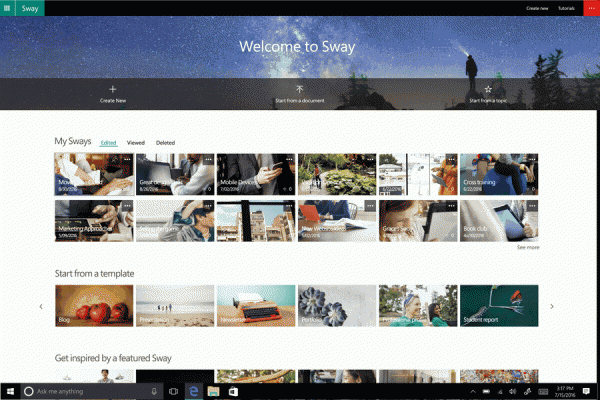Choose the Newsletter template

pyautogui.click(x=256, y=305)
